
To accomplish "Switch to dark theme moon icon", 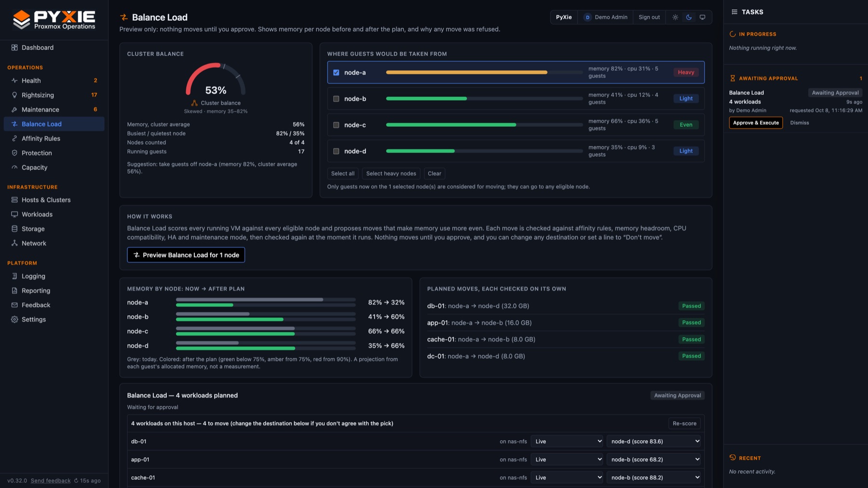I will 689,17.
